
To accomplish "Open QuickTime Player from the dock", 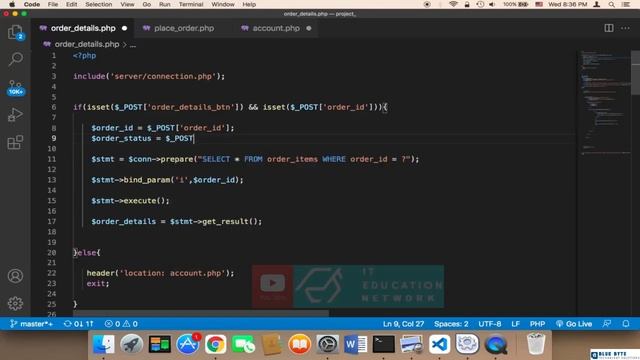I will coord(496,344).
